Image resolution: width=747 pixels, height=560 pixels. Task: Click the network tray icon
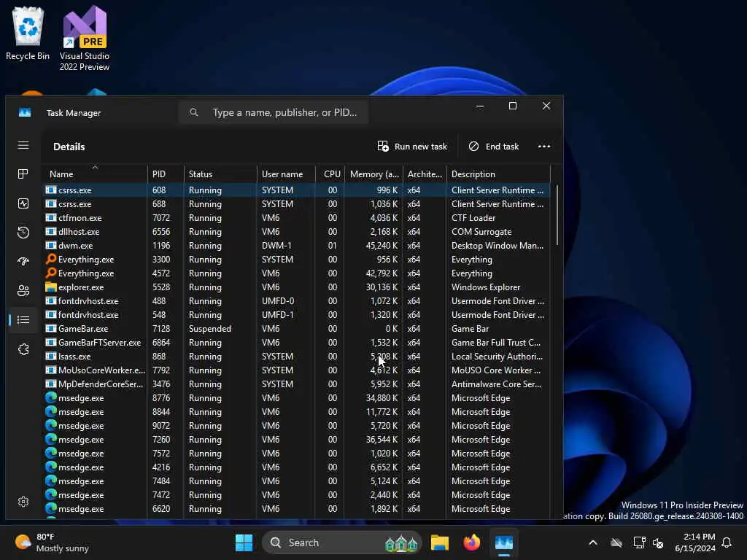point(639,542)
